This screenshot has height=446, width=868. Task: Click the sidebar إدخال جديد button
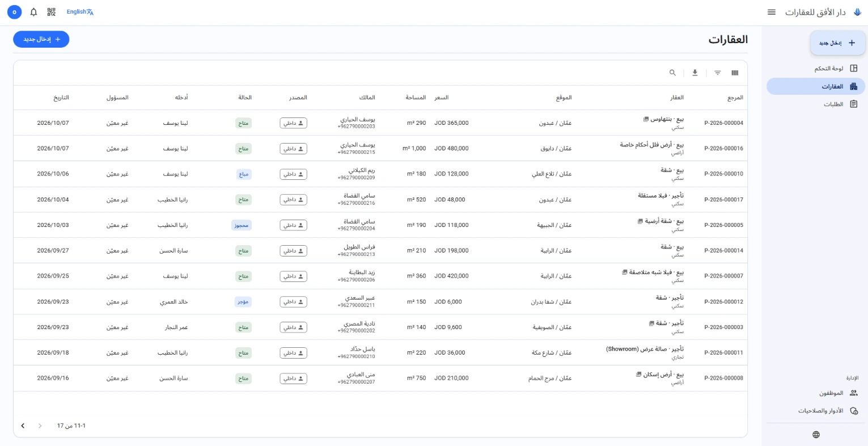coord(838,43)
